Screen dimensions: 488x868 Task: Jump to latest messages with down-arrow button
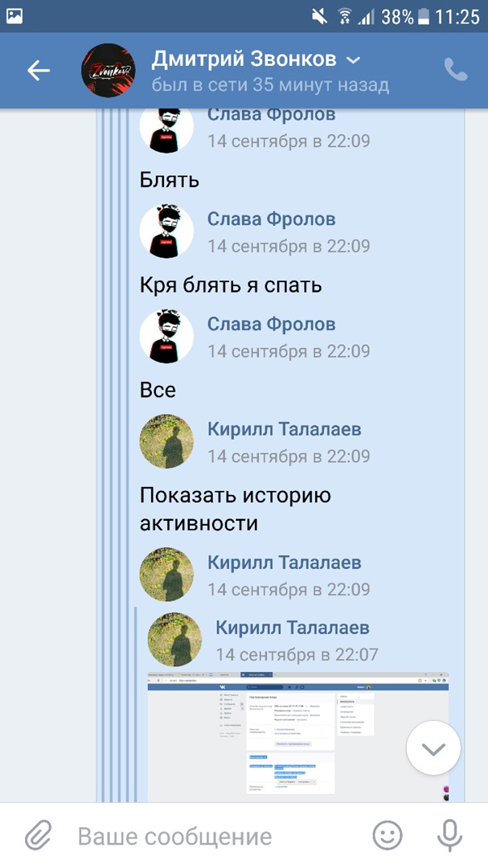(x=433, y=749)
